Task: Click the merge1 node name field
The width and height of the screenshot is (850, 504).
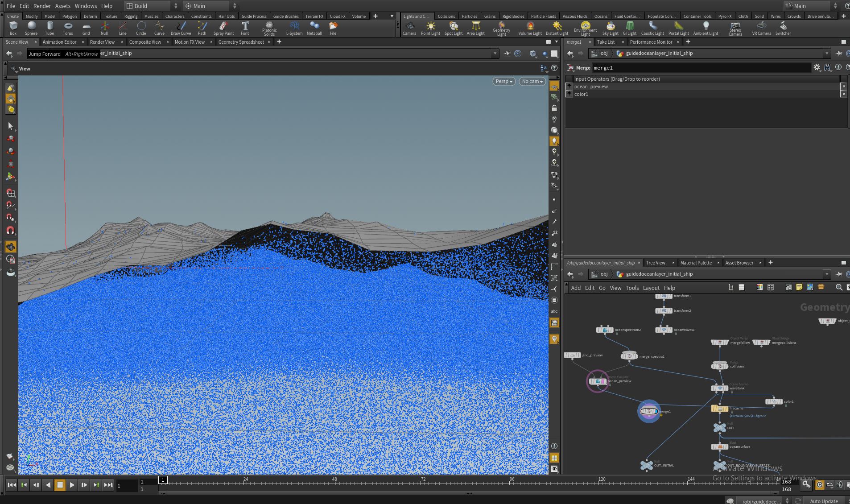Action: pos(701,68)
